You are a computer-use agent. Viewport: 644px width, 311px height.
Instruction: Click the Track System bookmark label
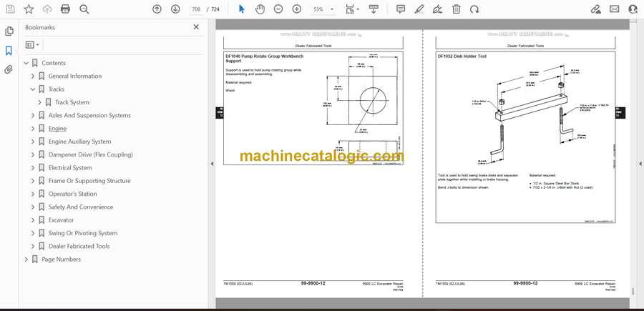pyautogui.click(x=72, y=102)
